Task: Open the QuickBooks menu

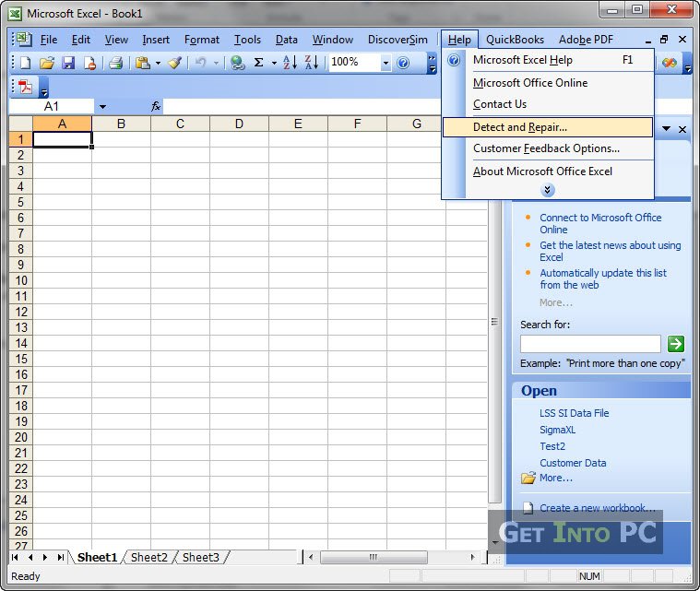Action: click(515, 40)
